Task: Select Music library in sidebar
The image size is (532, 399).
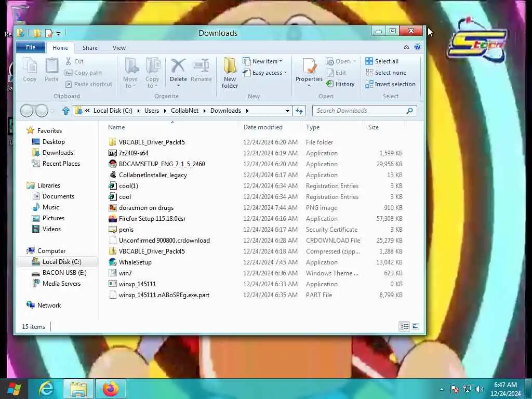Action: coord(46,207)
